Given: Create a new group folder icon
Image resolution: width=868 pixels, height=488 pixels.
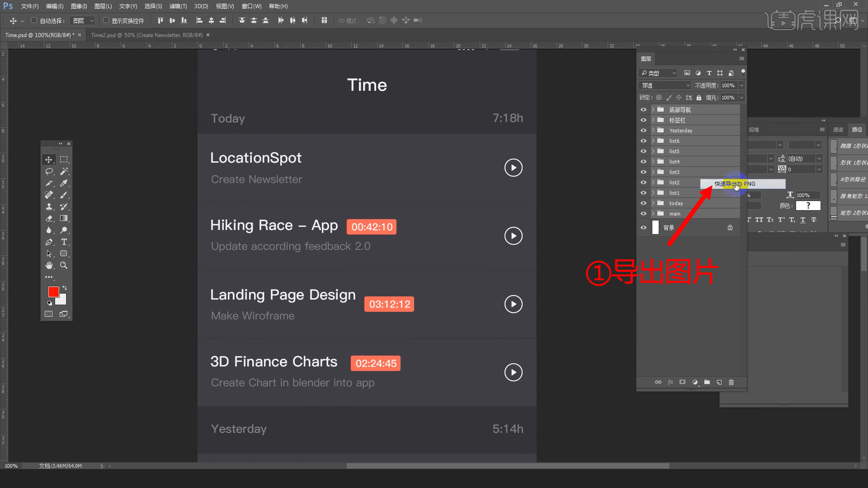Looking at the screenshot, I should 707,382.
